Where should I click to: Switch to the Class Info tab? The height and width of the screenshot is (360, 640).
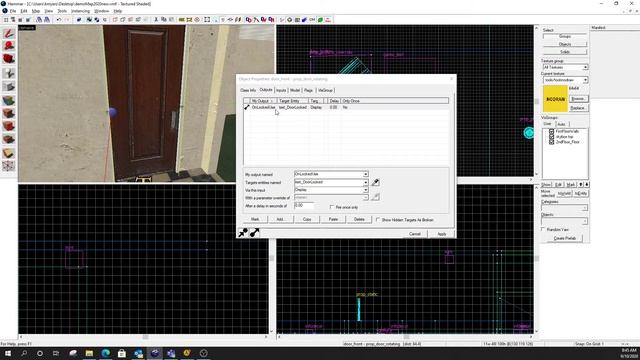pos(248,90)
